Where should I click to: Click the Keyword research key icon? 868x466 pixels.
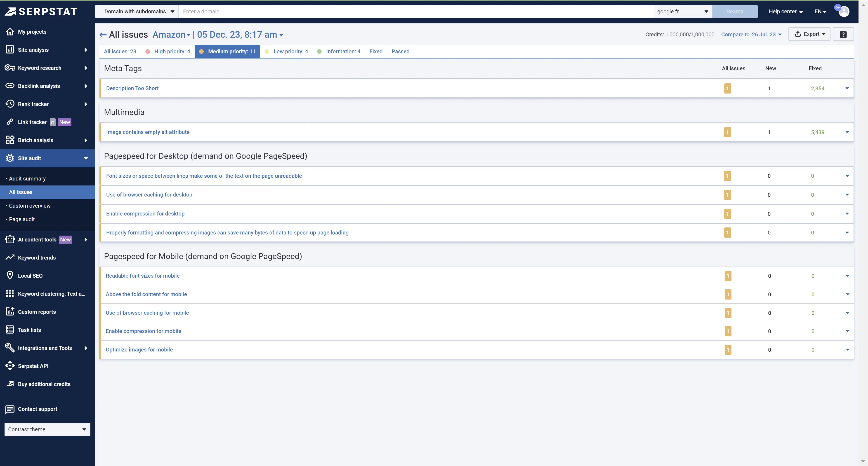tap(10, 68)
